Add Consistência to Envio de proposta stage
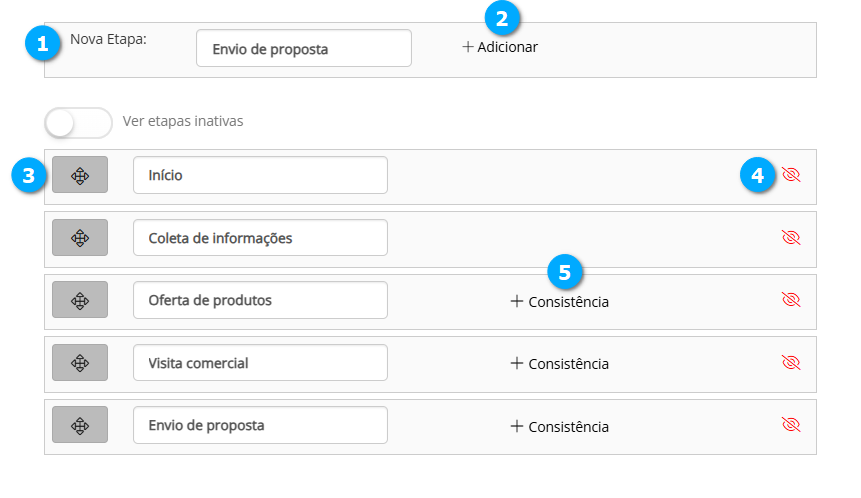 tap(559, 426)
